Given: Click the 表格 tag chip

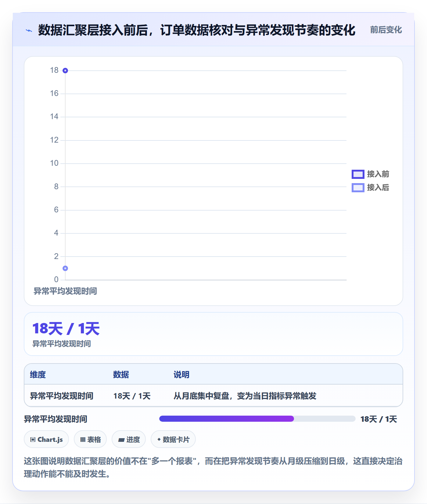Looking at the screenshot, I should [x=90, y=439].
